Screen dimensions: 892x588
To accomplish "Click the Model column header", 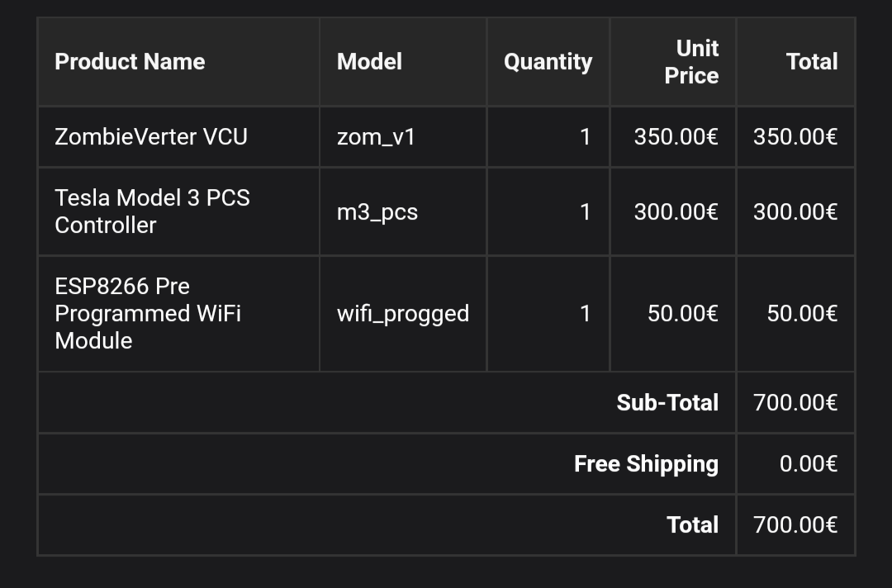I will click(369, 62).
